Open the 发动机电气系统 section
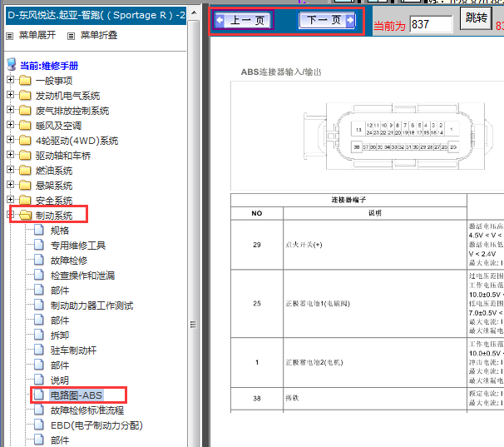This screenshot has width=504, height=447. click(67, 96)
